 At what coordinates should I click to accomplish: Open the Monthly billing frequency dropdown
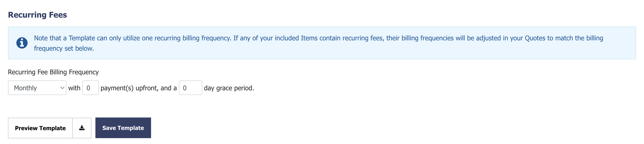[37, 88]
